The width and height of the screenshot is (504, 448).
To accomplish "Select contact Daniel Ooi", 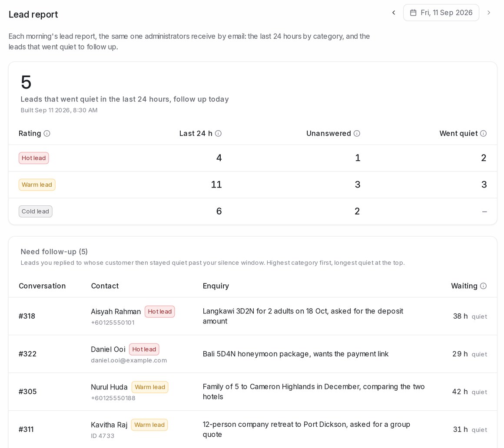I will pos(108,349).
